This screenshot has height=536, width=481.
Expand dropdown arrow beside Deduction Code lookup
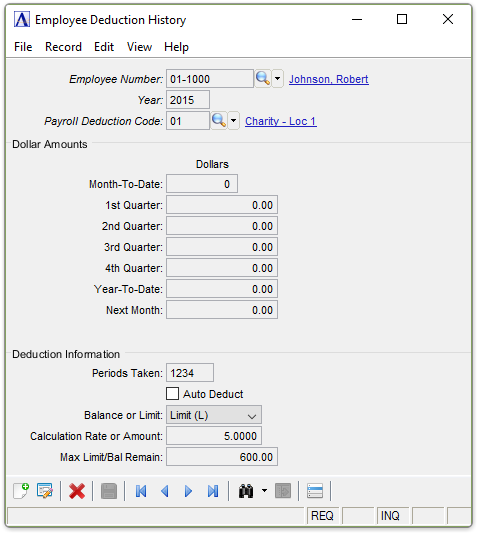point(233,121)
